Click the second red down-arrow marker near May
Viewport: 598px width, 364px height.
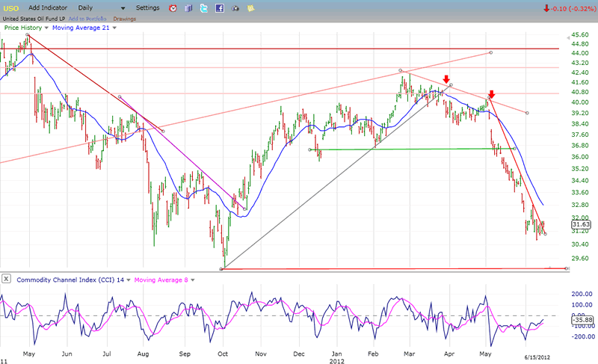(x=490, y=95)
